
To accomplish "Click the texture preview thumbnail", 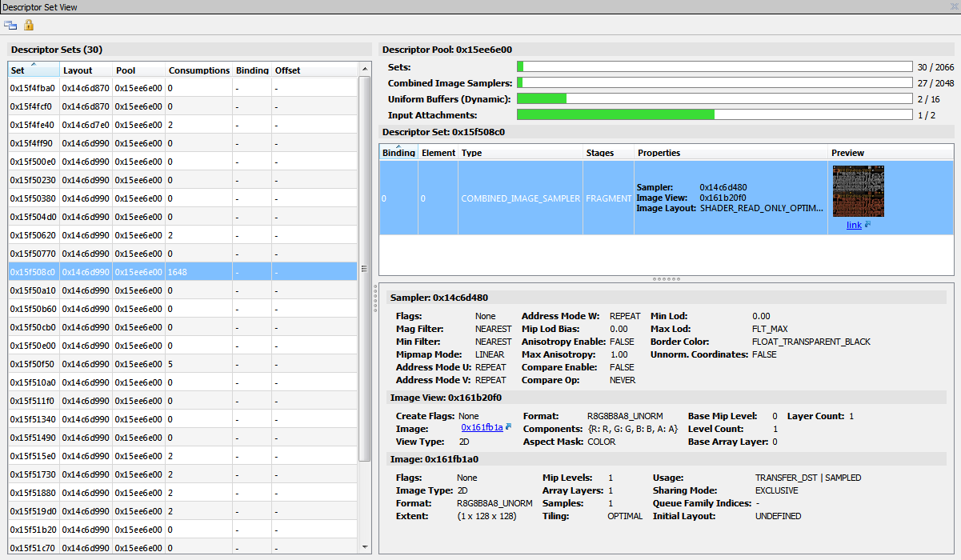I will (858, 191).
